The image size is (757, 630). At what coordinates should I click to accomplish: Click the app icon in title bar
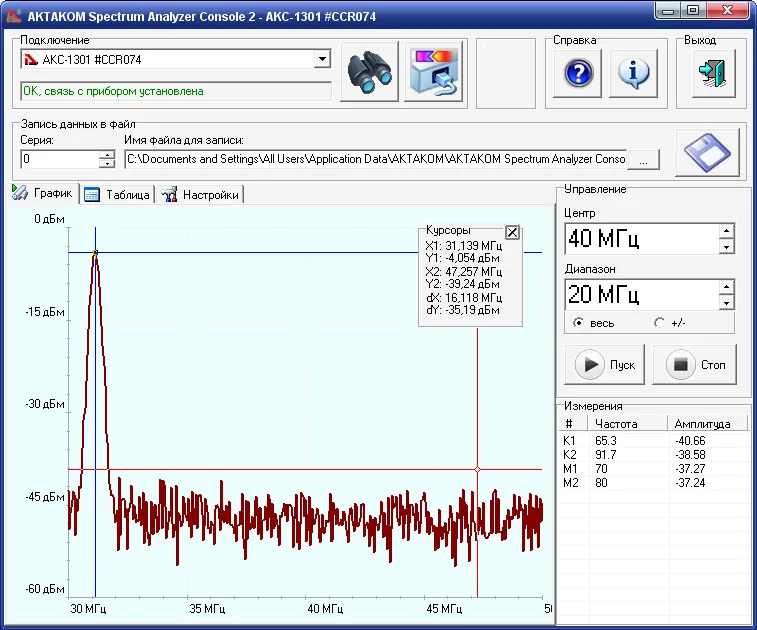click(14, 15)
